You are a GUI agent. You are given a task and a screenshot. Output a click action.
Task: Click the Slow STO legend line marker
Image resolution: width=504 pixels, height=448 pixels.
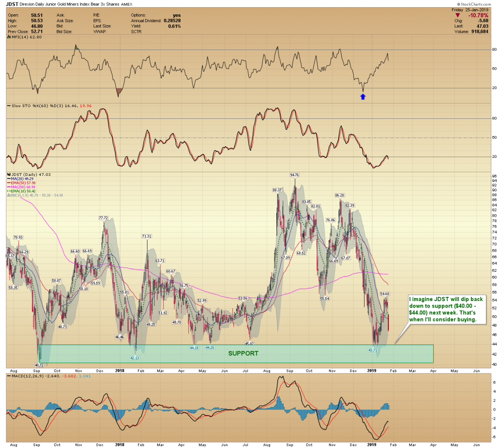pyautogui.click(x=8, y=106)
